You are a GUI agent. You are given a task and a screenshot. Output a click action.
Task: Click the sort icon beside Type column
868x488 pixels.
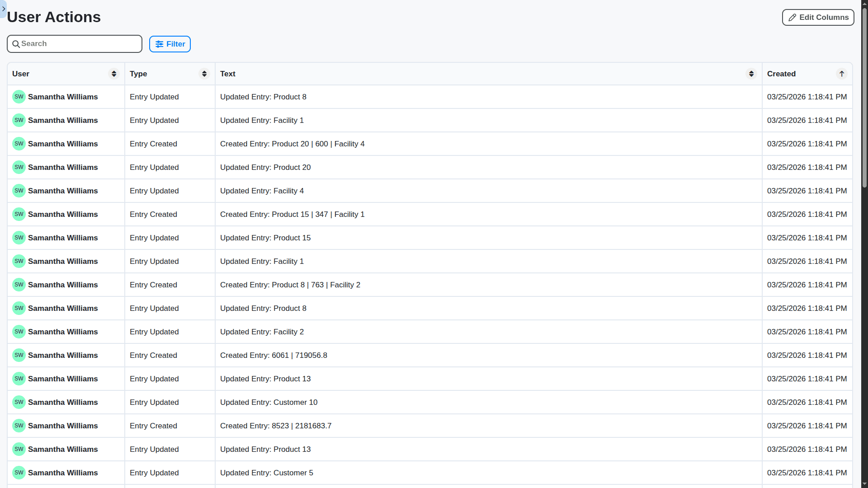[204, 74]
